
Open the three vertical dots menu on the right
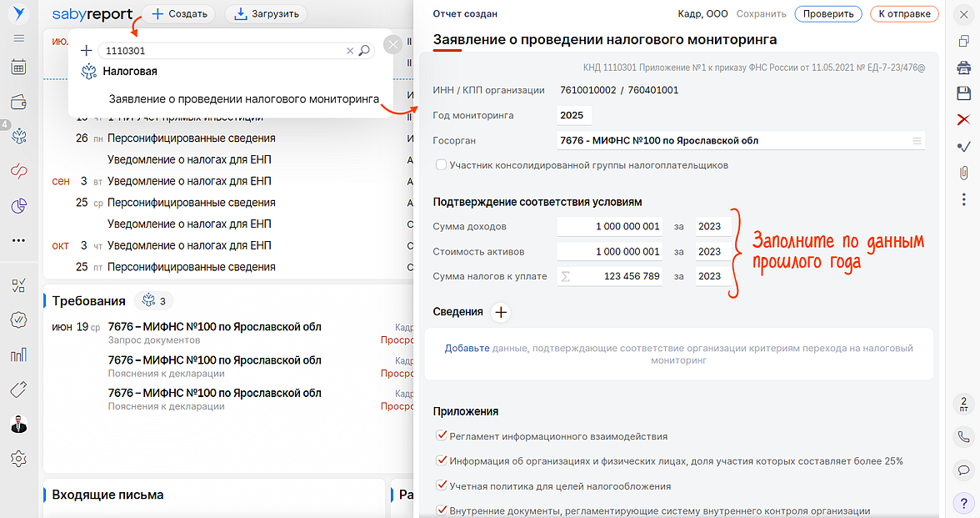pos(963,199)
